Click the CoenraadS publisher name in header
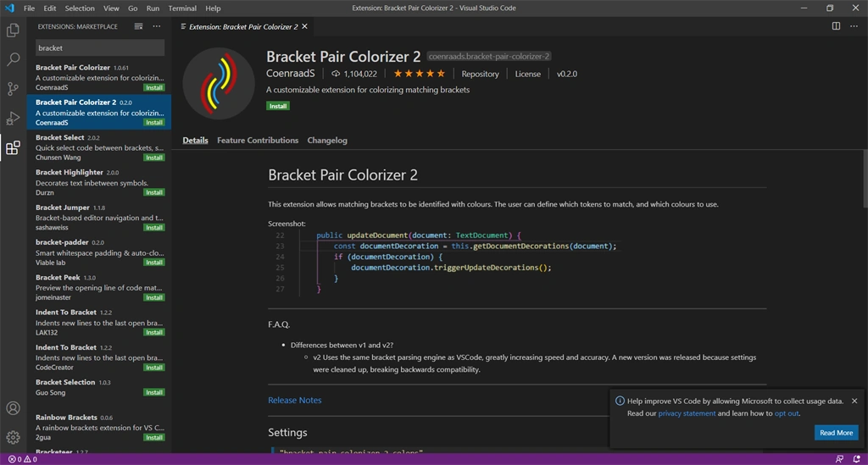 [x=290, y=74]
